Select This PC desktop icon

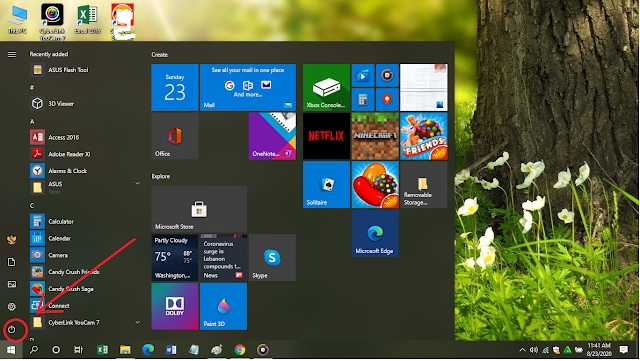pos(18,19)
